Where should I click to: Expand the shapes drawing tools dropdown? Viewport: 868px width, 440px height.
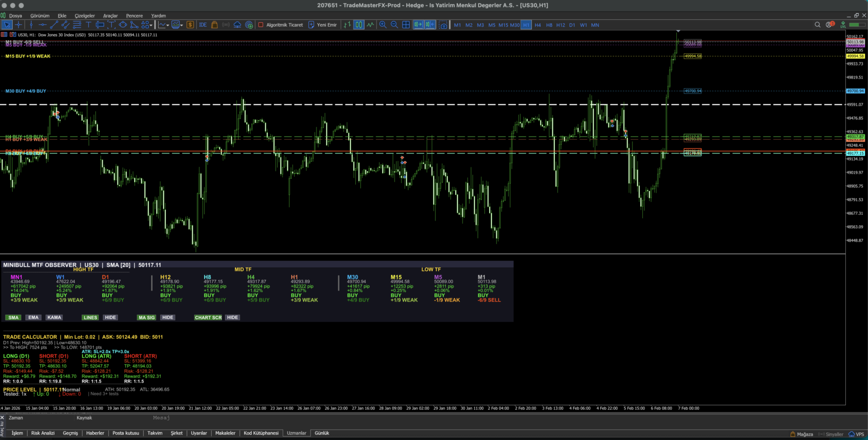(x=151, y=25)
